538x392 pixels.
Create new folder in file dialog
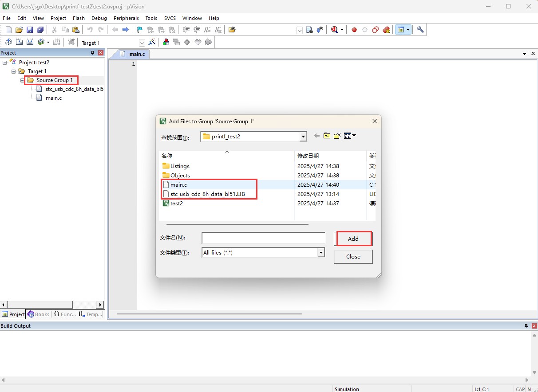(x=337, y=136)
